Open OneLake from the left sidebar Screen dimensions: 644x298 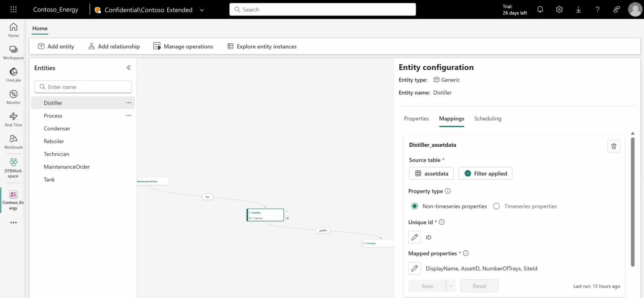click(x=13, y=74)
